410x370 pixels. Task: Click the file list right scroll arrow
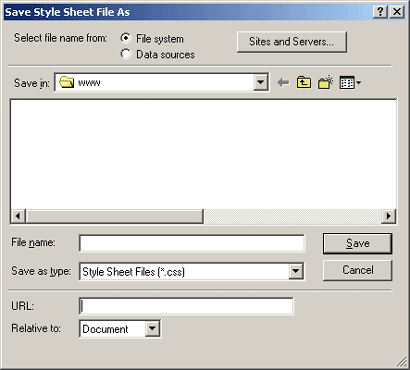388,216
